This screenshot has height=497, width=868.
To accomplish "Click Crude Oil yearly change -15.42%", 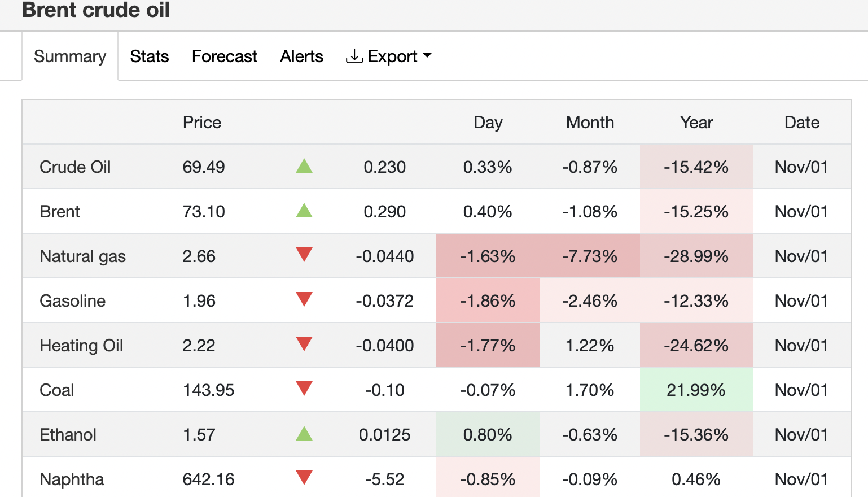I will (696, 167).
